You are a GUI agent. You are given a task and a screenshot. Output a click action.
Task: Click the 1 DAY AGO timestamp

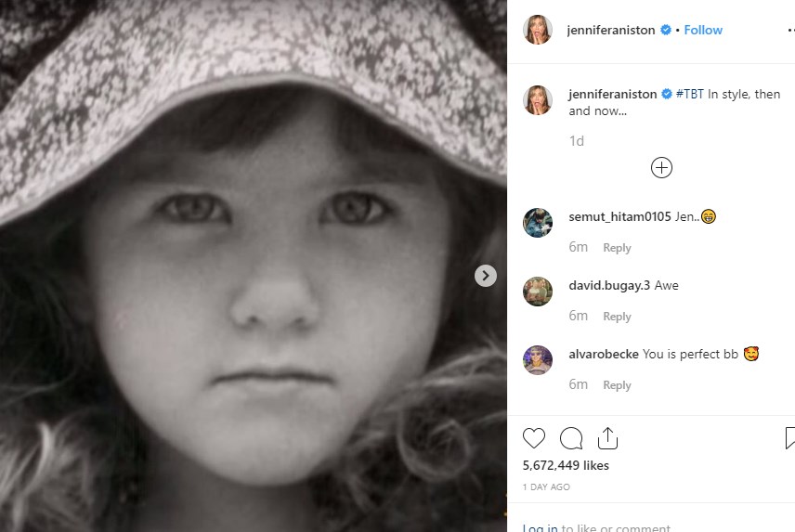(x=546, y=487)
